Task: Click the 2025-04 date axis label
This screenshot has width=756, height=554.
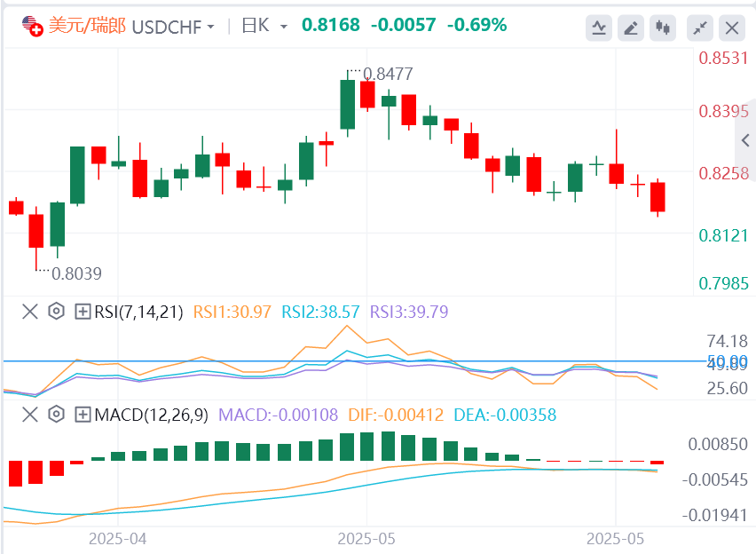Action: [117, 538]
